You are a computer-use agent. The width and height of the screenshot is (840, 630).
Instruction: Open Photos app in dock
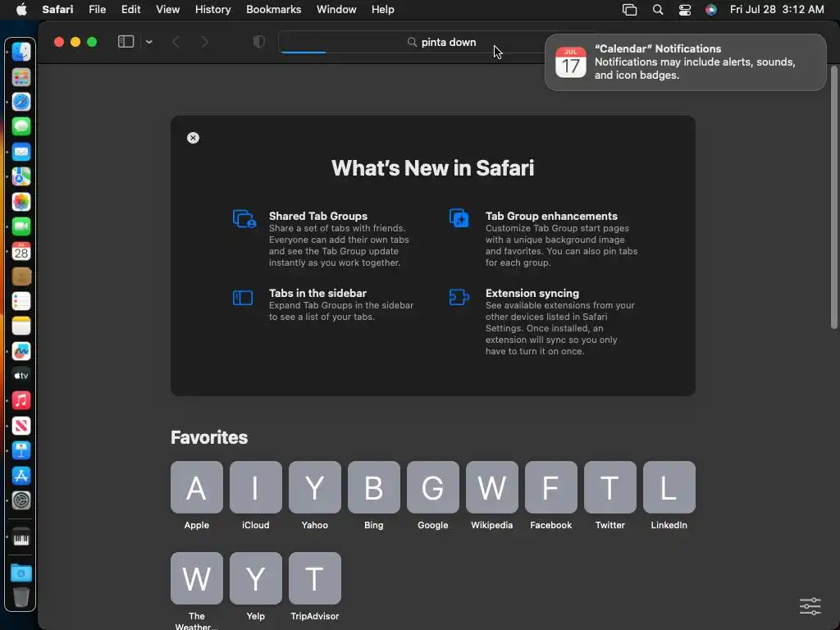21,202
